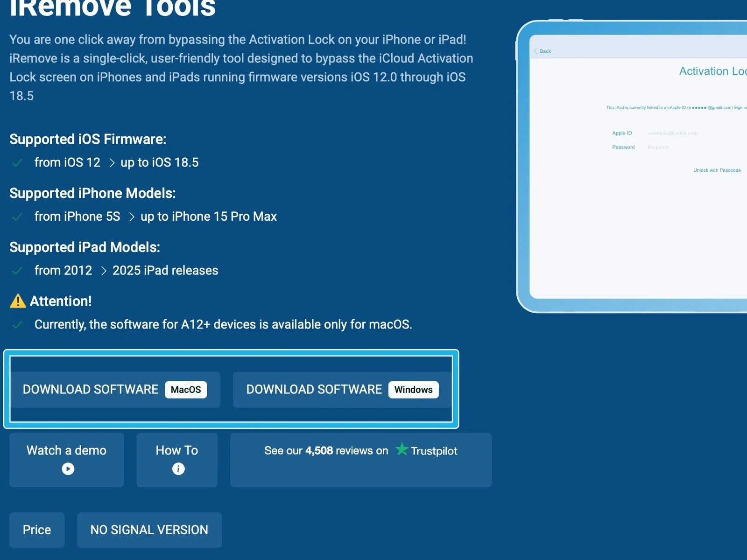This screenshot has height=560, width=747.
Task: Open the How To guide
Action: 177,460
